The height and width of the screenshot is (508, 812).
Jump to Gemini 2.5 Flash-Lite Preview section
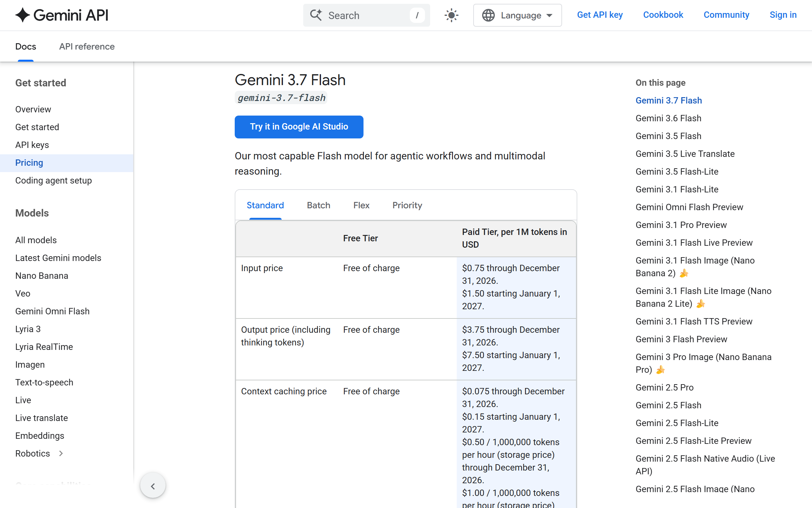pos(693,441)
